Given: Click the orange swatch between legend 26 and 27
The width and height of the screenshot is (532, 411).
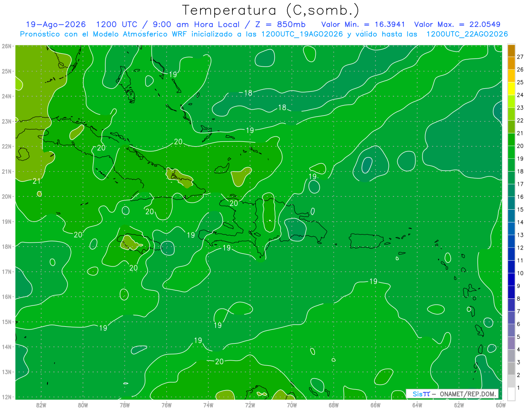Looking at the screenshot, I should click(511, 63).
